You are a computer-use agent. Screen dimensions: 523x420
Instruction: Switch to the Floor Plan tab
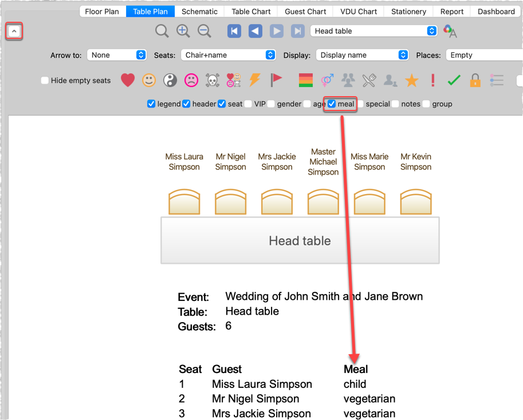tap(101, 11)
